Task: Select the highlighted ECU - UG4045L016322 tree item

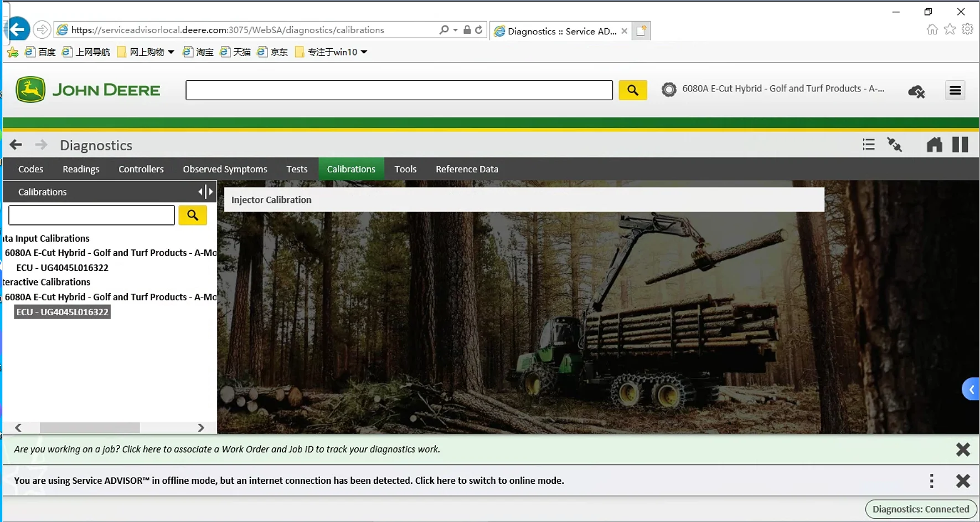Action: coord(62,312)
